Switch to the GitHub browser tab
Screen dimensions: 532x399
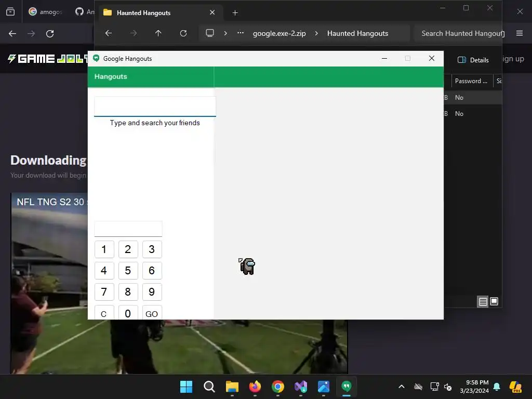click(x=85, y=12)
